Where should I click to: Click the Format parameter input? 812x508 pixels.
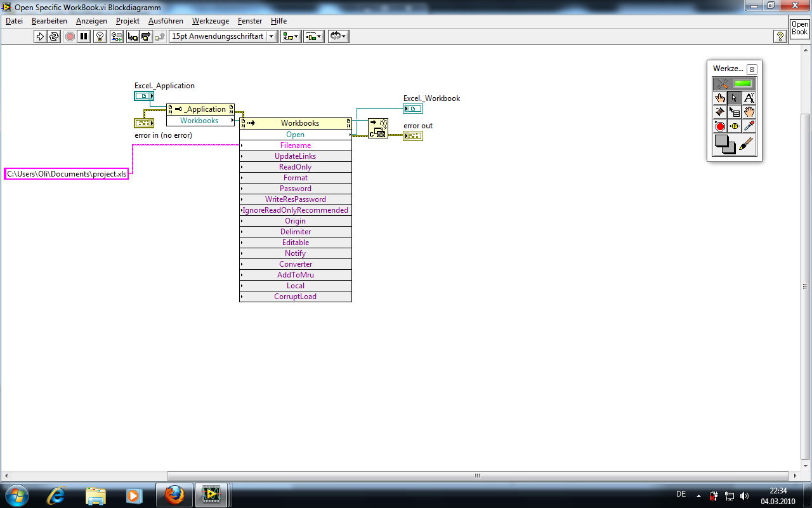coord(296,178)
